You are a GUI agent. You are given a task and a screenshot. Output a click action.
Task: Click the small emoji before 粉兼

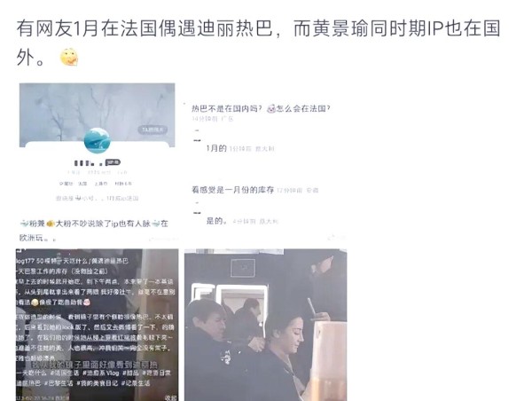(24, 224)
